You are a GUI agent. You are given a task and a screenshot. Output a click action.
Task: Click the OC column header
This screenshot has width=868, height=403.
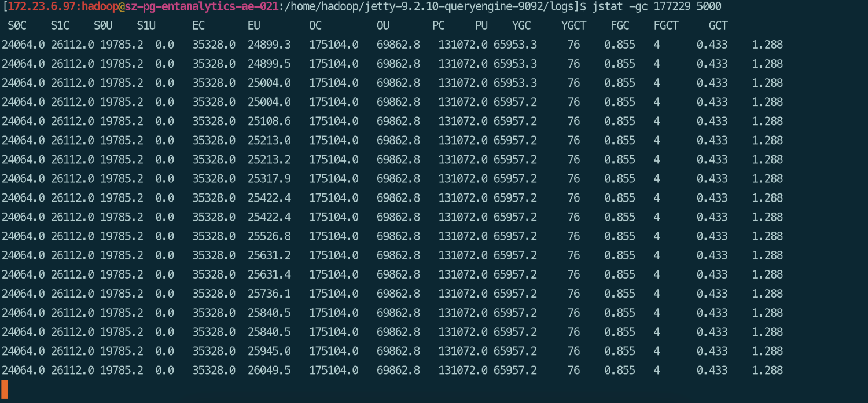[x=315, y=25]
